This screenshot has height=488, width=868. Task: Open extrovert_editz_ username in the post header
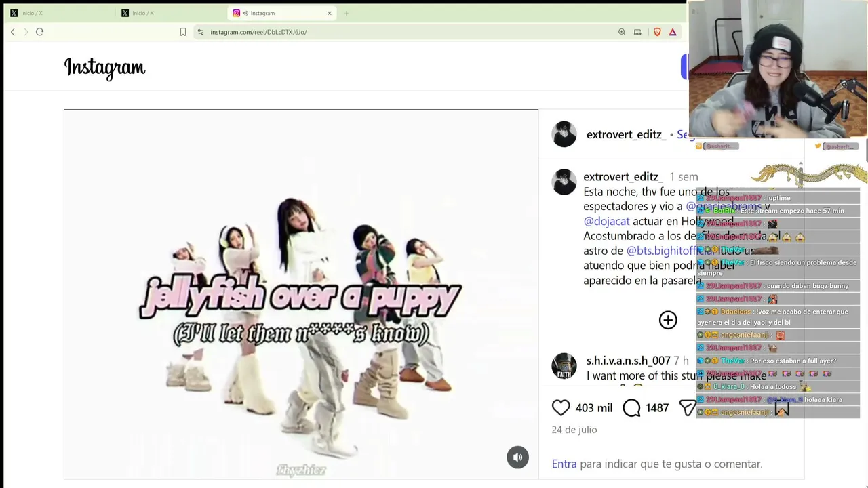(626, 134)
